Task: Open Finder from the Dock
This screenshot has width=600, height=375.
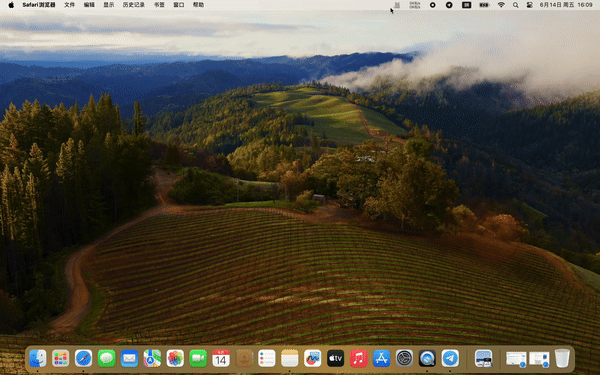Action: coord(38,359)
